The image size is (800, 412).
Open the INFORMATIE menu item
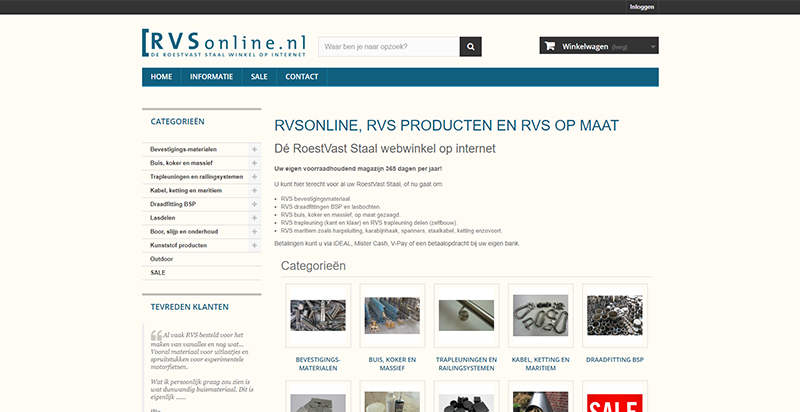pos(211,77)
